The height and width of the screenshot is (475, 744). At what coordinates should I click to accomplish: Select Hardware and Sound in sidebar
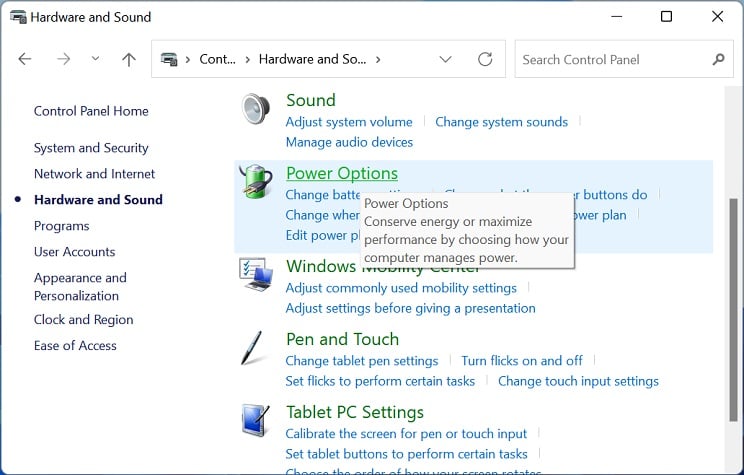click(98, 200)
